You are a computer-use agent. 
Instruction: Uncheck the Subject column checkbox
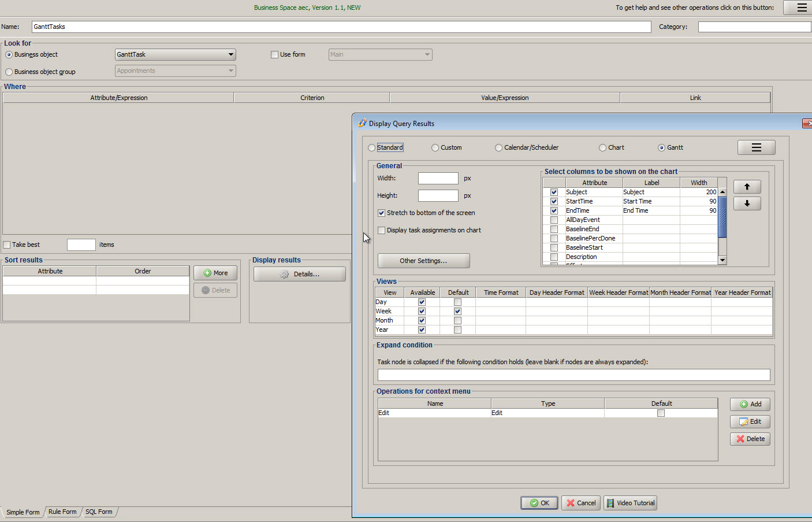[x=554, y=192]
